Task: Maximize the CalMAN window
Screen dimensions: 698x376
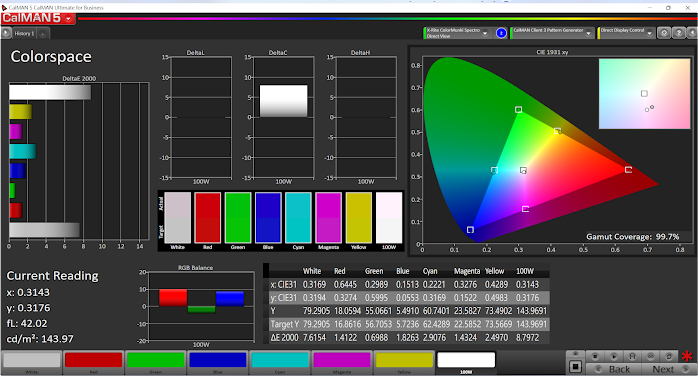Action: 668,8
